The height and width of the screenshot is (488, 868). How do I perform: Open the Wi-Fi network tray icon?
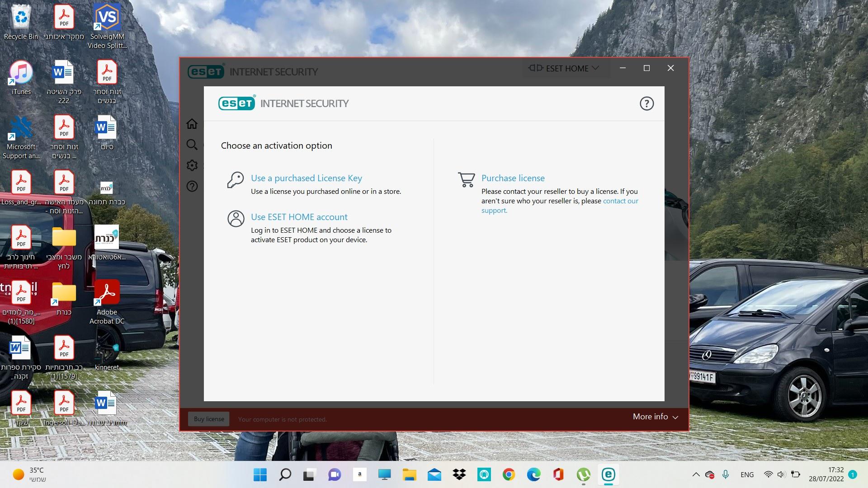click(768, 474)
